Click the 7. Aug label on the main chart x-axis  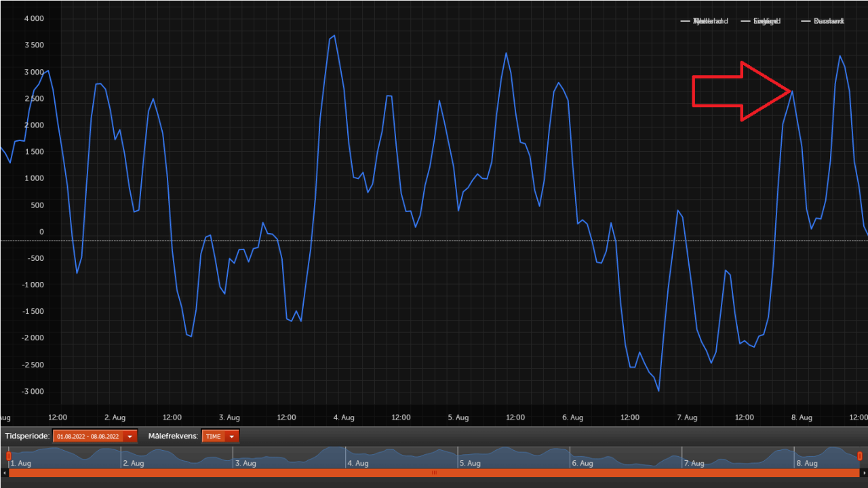coord(688,418)
